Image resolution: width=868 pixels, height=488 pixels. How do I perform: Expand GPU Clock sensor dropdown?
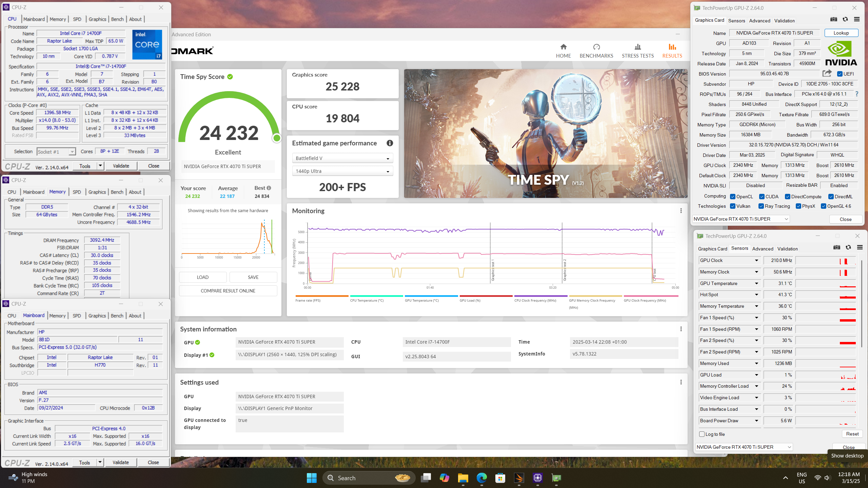point(756,260)
